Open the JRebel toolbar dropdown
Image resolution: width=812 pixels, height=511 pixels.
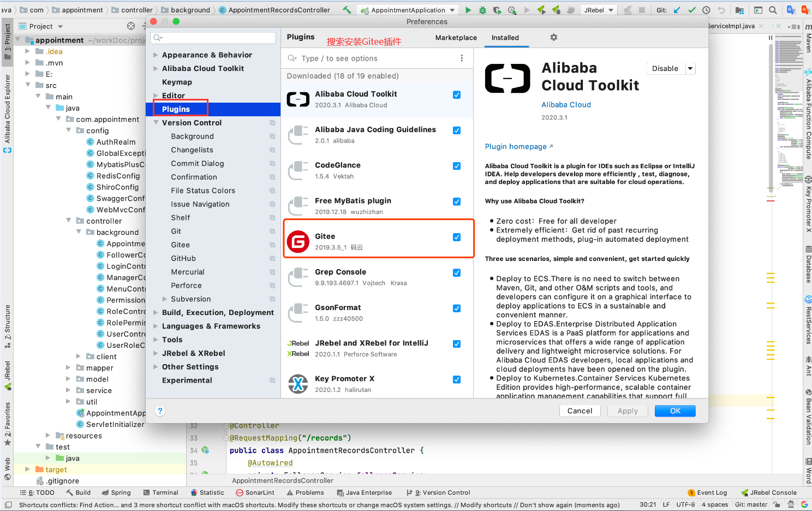pyautogui.click(x=611, y=10)
